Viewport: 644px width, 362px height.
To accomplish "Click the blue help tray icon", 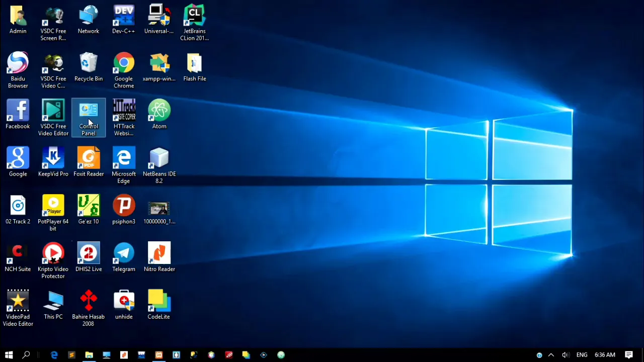I will pyautogui.click(x=539, y=355).
